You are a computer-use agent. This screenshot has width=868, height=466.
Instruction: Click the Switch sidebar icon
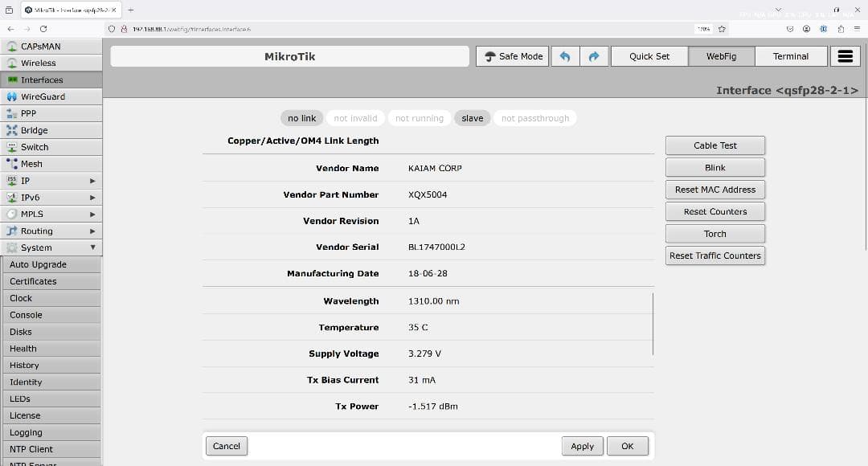pyautogui.click(x=11, y=147)
